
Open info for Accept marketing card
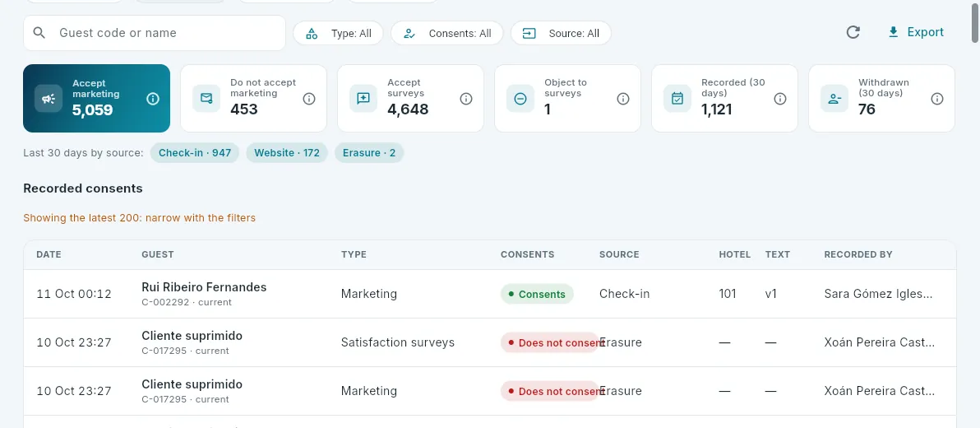pyautogui.click(x=153, y=98)
